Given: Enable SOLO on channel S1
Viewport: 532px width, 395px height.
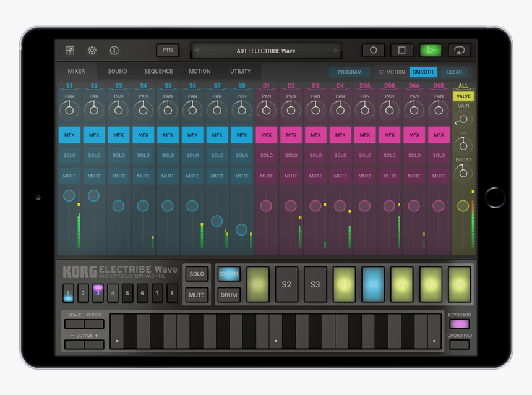Looking at the screenshot, I should click(x=69, y=155).
